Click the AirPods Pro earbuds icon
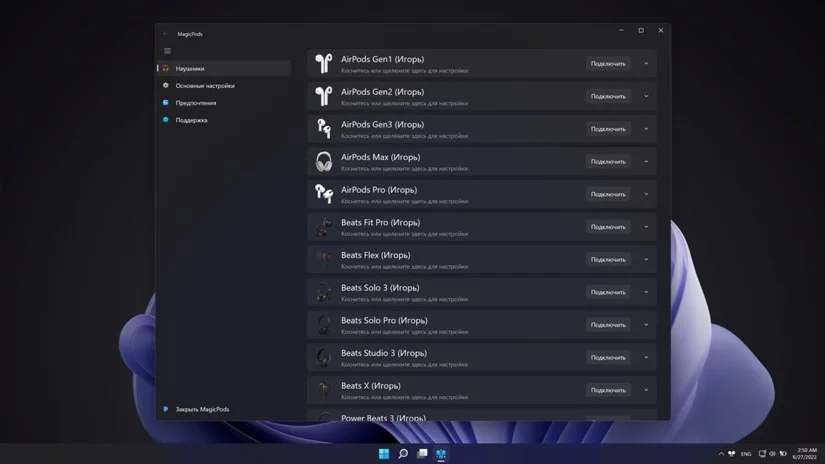 323,194
